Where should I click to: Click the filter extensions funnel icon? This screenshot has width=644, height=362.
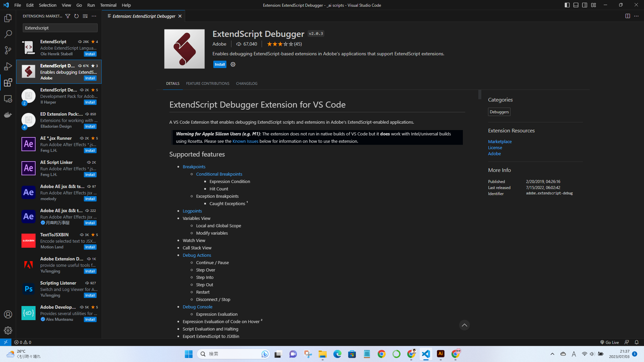[x=68, y=16]
